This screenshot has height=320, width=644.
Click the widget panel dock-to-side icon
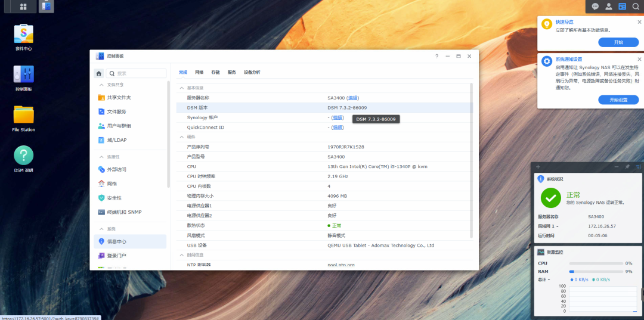tap(638, 167)
